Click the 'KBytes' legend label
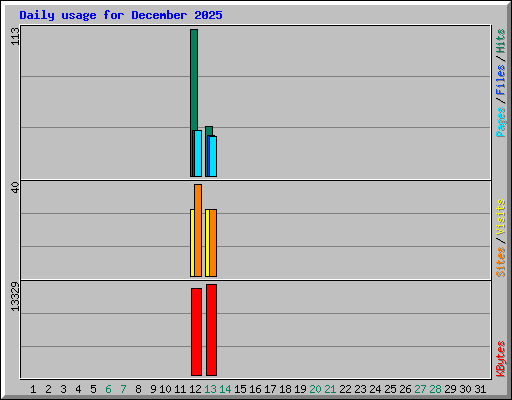 pos(501,359)
